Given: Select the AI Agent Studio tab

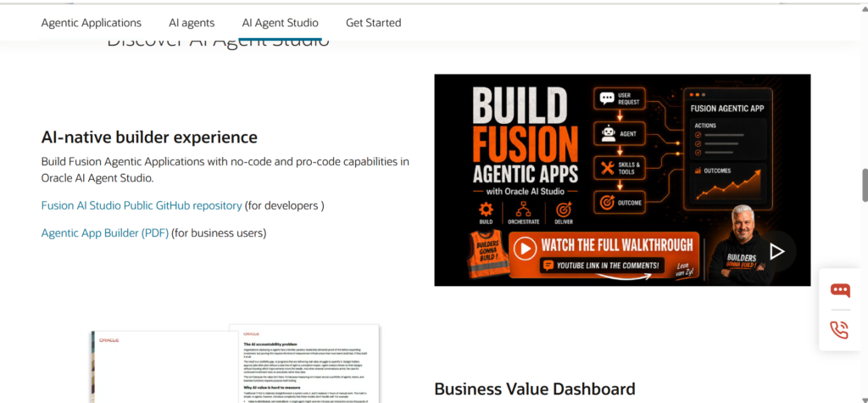Looking at the screenshot, I should click(280, 23).
